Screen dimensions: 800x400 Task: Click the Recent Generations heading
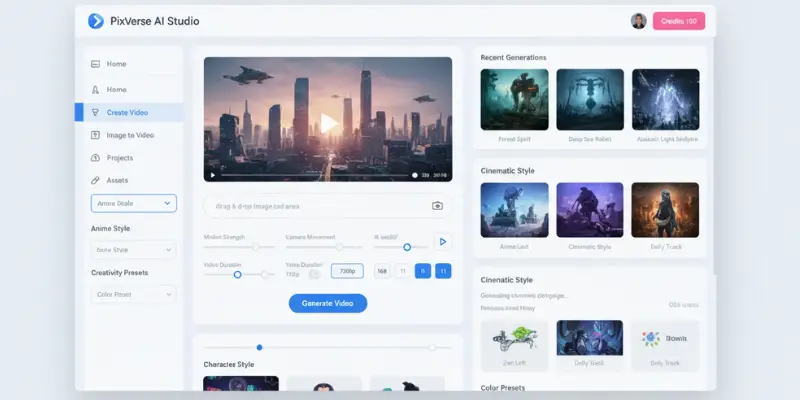pyautogui.click(x=513, y=58)
